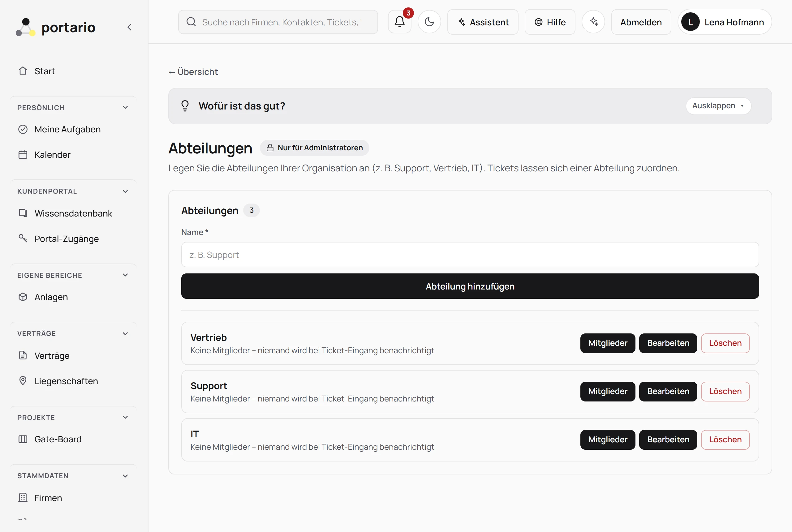
Task: Open Firmen in Stammdaten
Action: (73, 498)
